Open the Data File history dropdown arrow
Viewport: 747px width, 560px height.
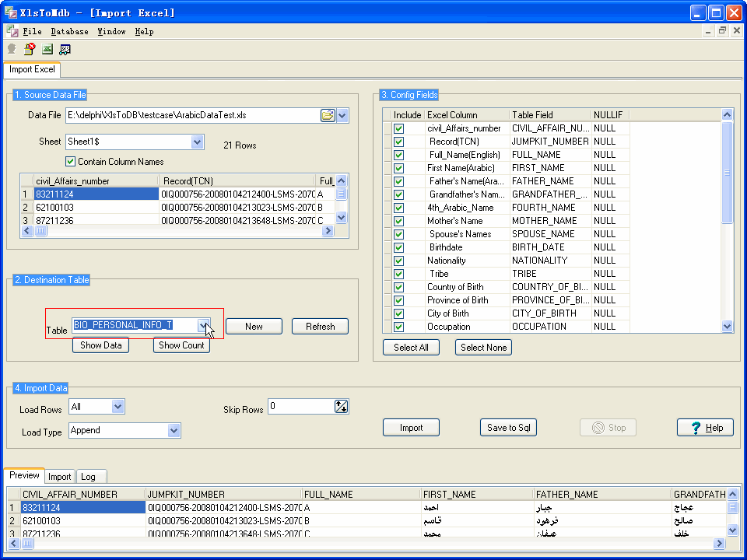(342, 115)
